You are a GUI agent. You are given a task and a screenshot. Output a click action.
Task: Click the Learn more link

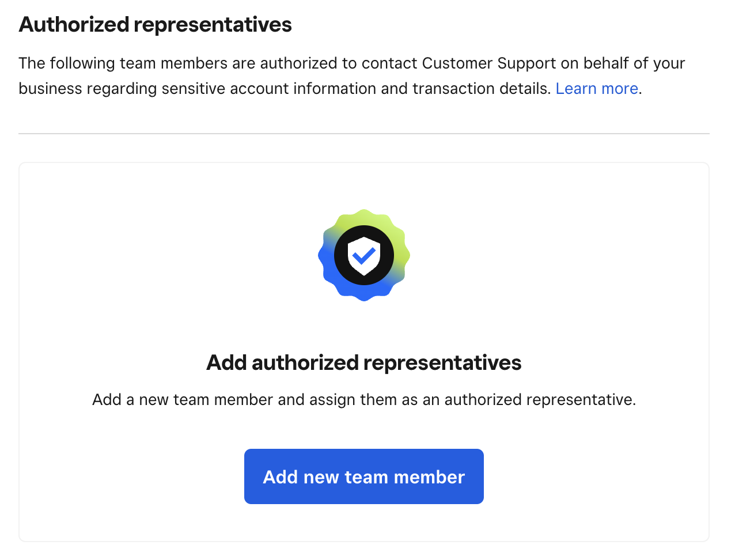tap(597, 89)
